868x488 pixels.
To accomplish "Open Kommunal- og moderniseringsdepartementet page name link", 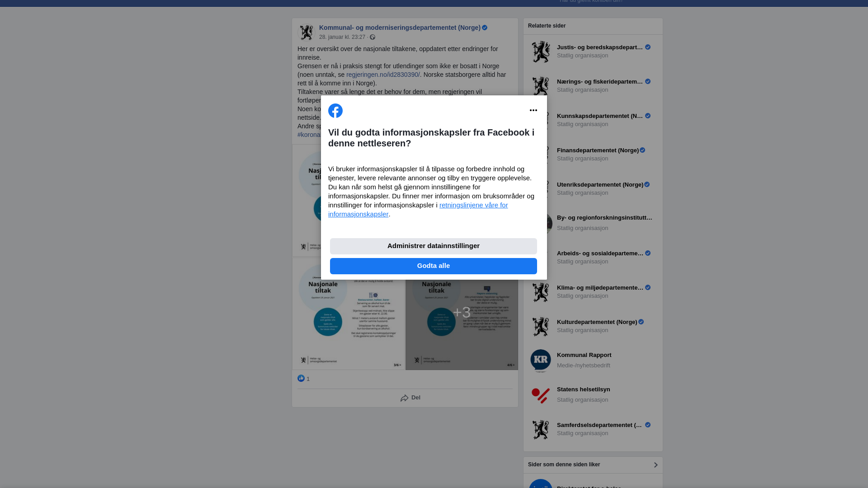I will pyautogui.click(x=400, y=28).
